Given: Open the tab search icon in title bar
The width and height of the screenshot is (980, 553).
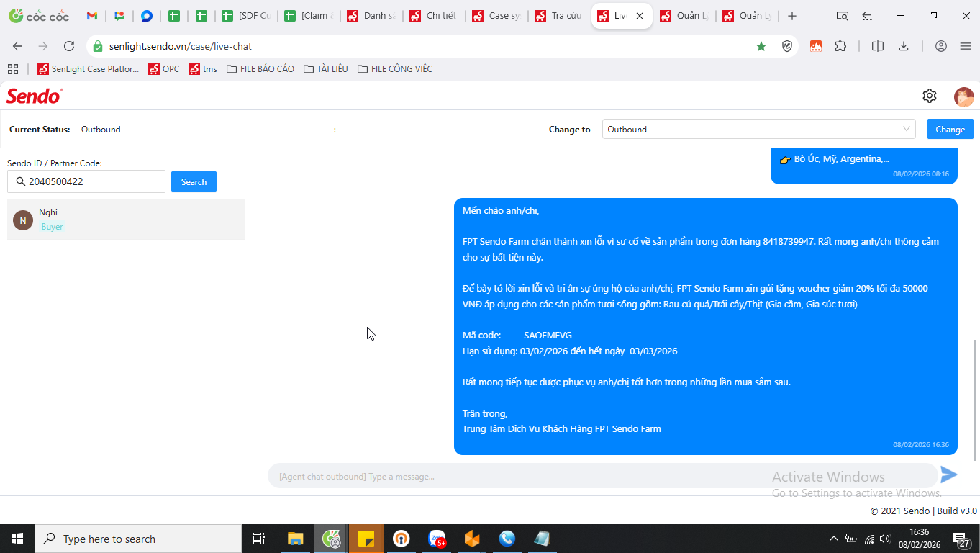Looking at the screenshot, I should (843, 16).
